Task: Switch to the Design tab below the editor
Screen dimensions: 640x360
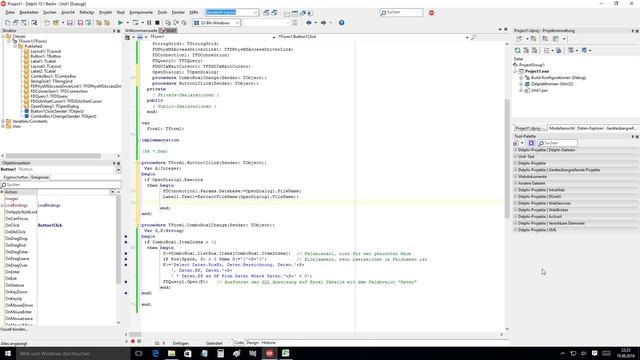Action: coord(253,342)
